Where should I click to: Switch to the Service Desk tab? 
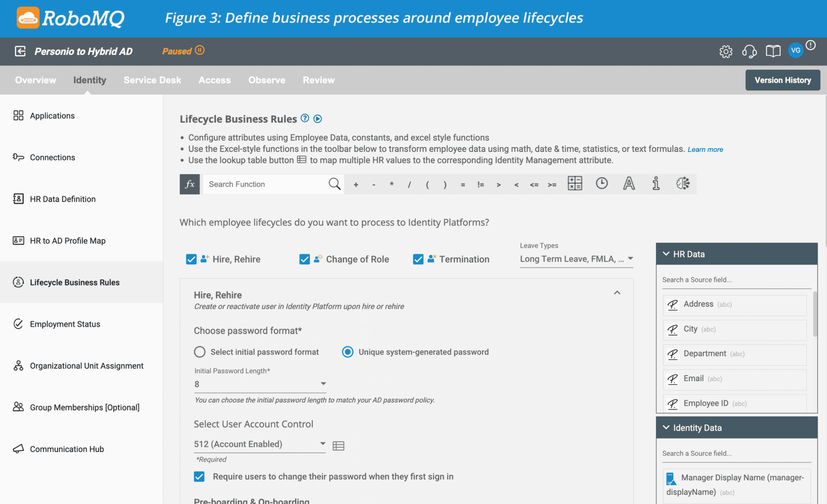point(152,80)
